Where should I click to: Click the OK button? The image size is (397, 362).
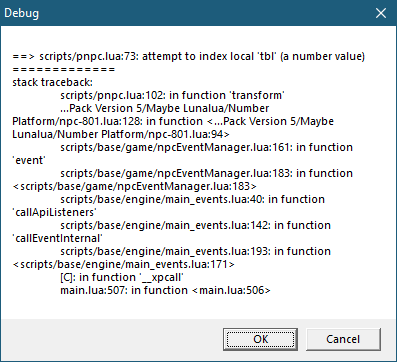click(260, 339)
